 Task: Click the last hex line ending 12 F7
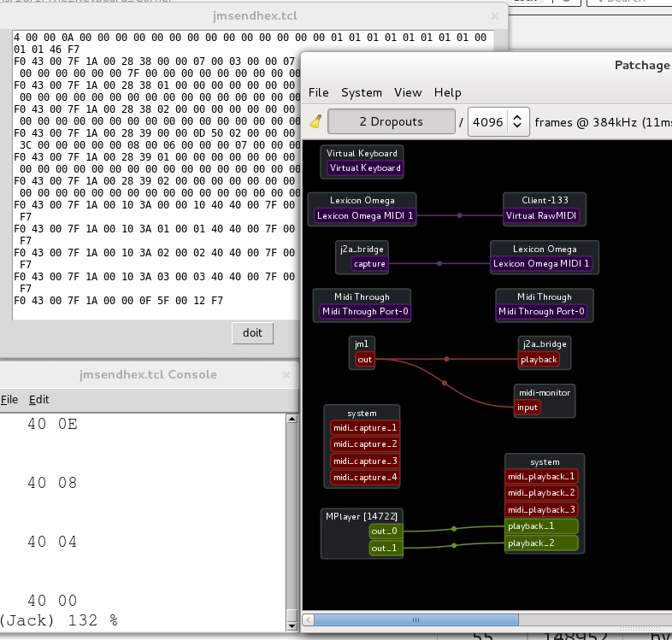pos(118,301)
